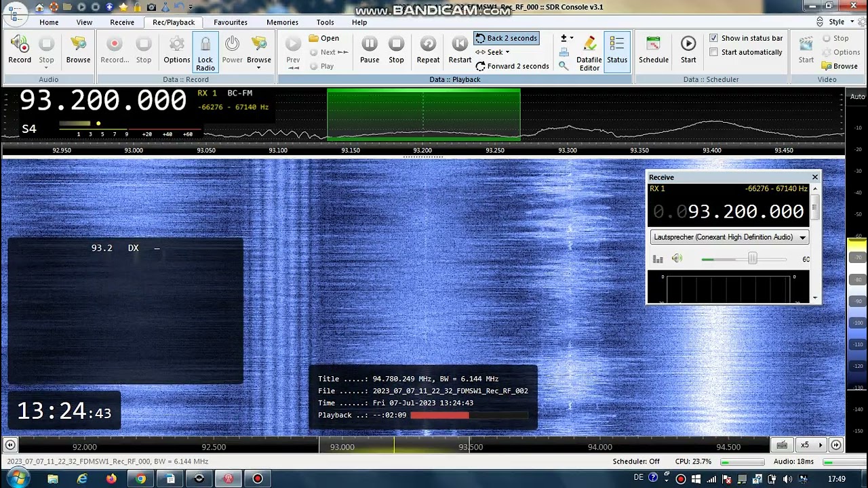Open the Audio Browse folder icon
The width and height of the screenshot is (868, 488).
pos(78,49)
